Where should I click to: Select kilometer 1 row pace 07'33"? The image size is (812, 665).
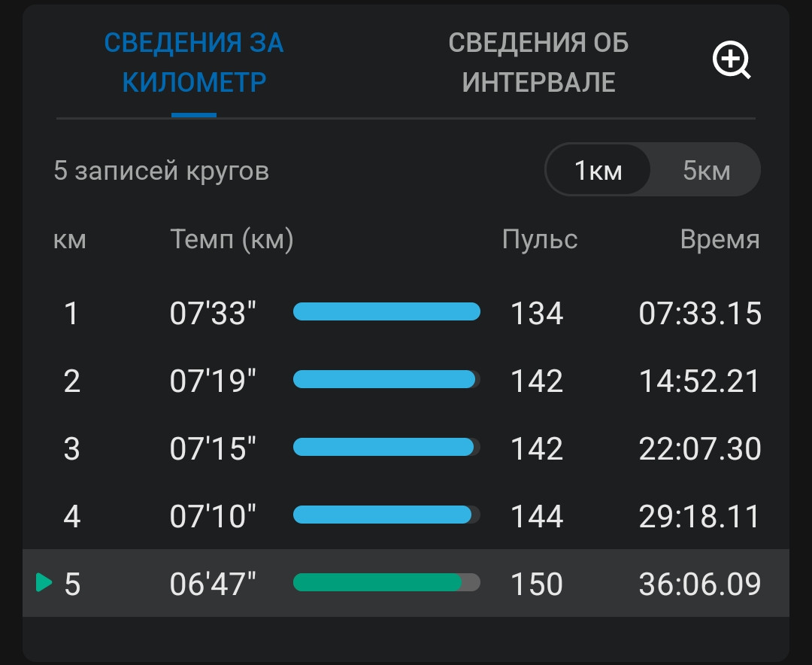[x=406, y=313]
